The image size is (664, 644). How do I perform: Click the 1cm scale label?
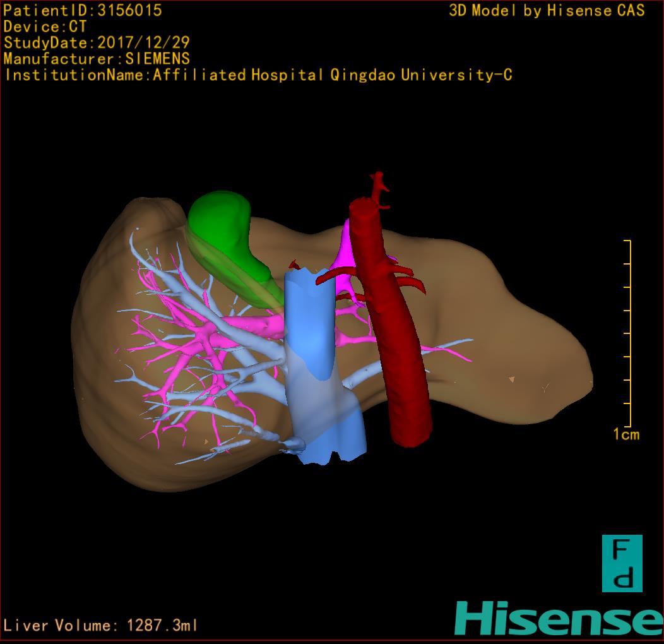coord(625,434)
